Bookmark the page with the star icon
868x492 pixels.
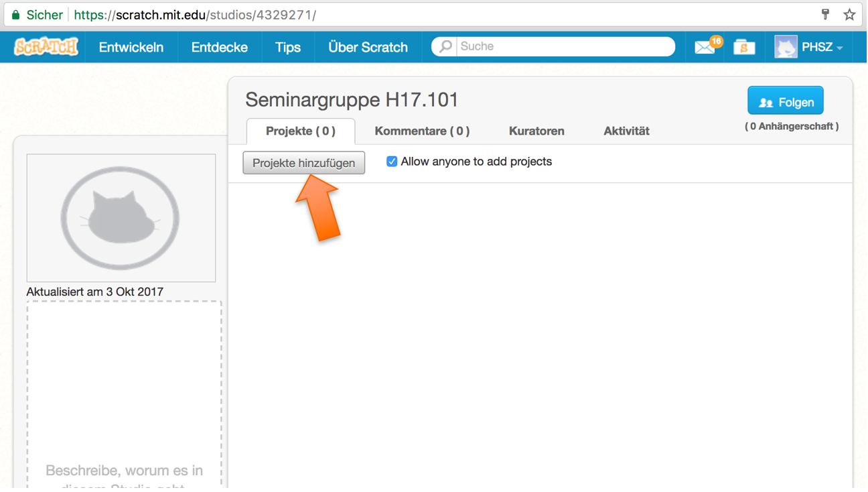coord(849,15)
